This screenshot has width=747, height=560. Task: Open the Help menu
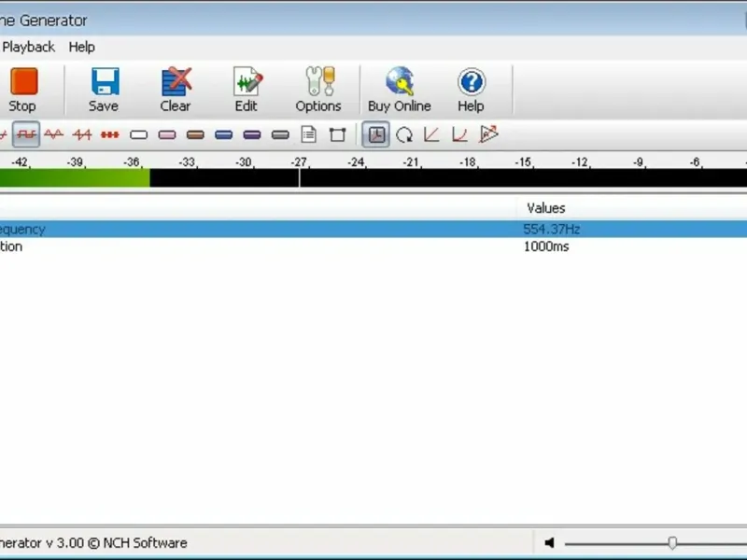click(x=82, y=48)
